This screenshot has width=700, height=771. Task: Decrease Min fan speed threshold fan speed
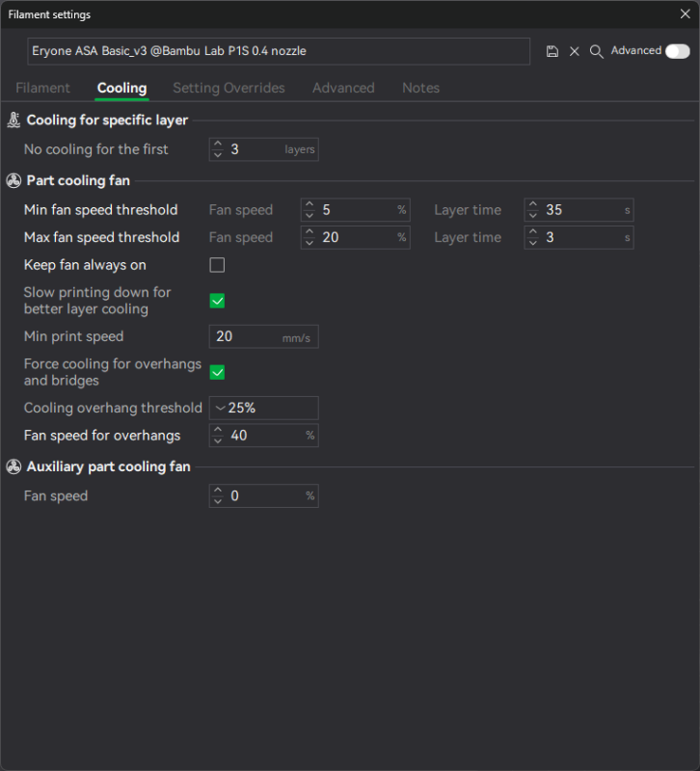(309, 215)
